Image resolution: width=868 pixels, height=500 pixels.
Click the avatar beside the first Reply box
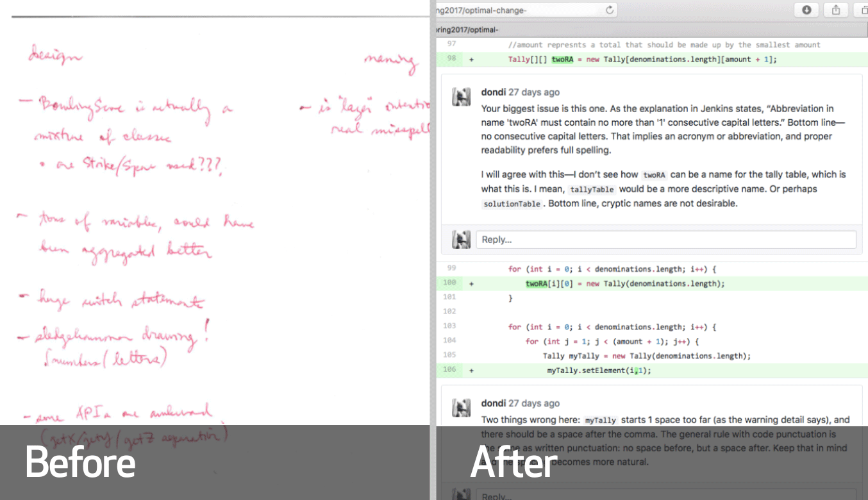tap(461, 240)
